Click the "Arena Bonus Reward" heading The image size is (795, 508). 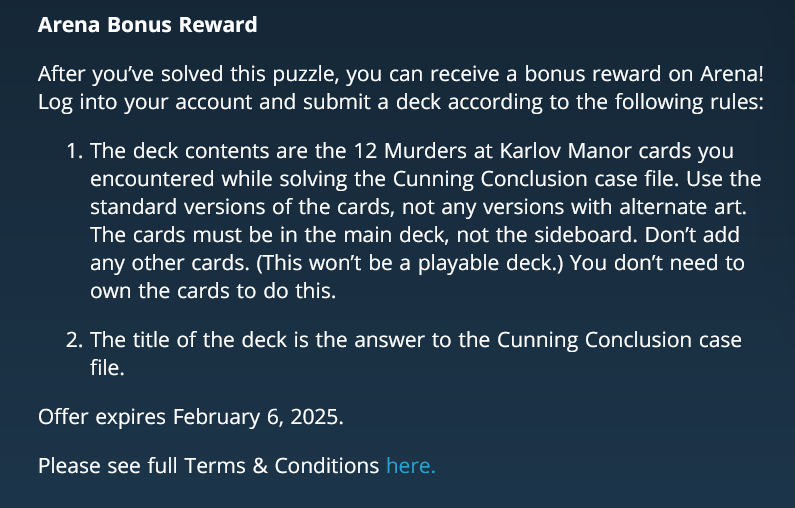click(148, 24)
